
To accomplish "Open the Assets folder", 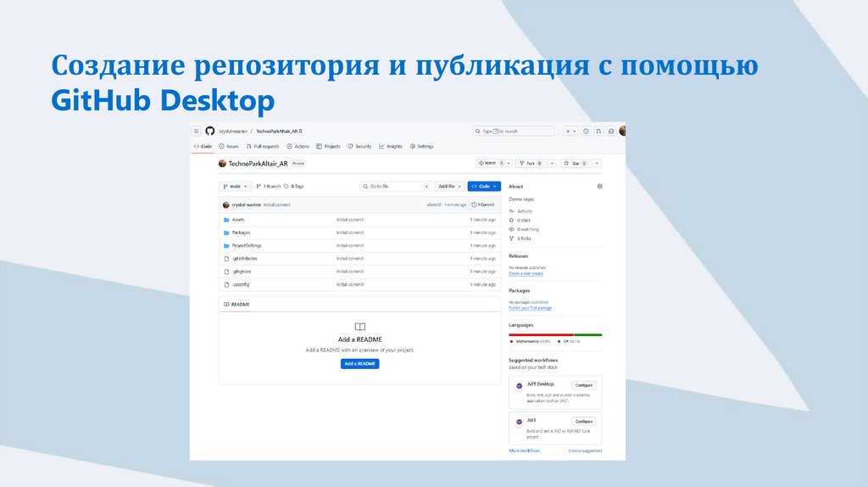I will (238, 220).
